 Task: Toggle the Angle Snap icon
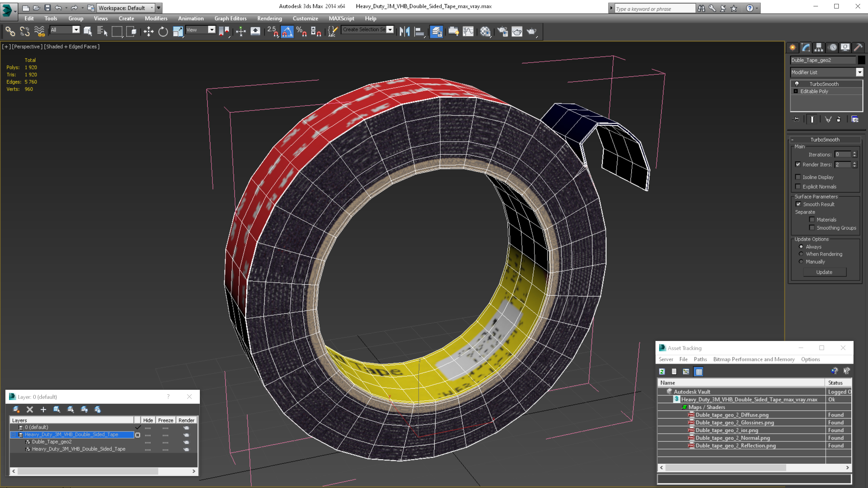287,32
